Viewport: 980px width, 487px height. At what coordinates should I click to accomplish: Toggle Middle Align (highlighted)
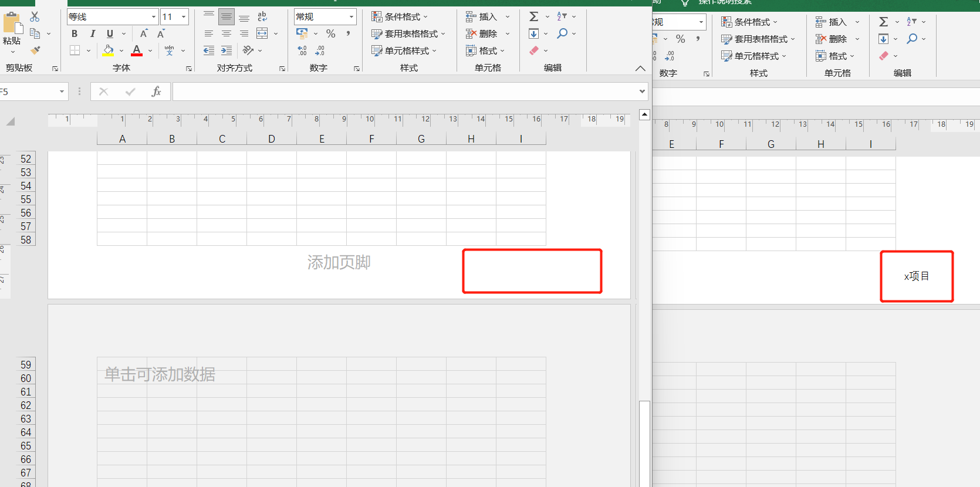tap(227, 16)
